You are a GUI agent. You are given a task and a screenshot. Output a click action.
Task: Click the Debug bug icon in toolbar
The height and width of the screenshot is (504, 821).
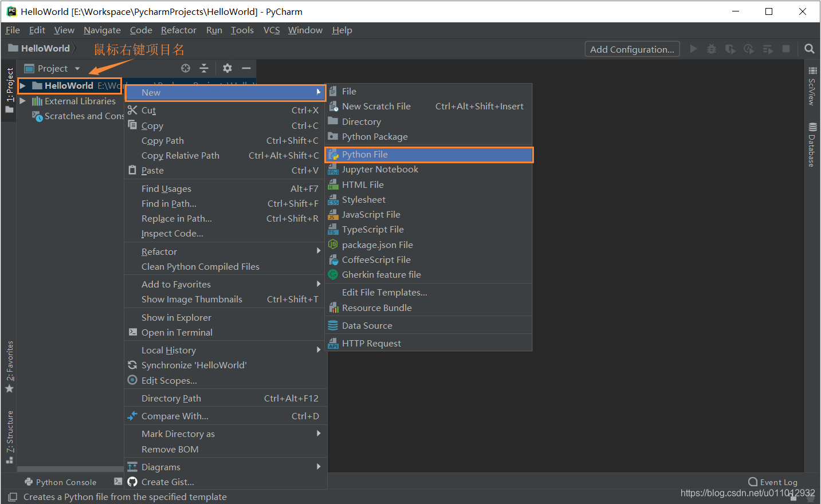(x=712, y=49)
